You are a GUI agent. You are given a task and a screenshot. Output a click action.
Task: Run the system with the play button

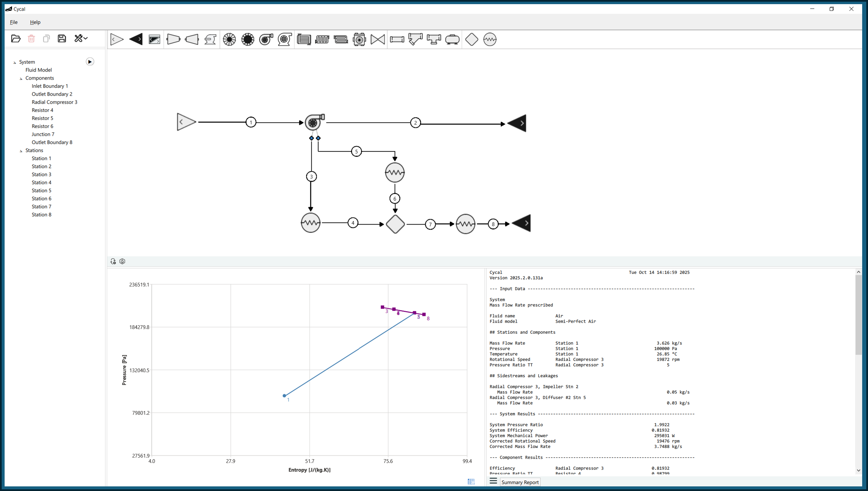coord(90,62)
